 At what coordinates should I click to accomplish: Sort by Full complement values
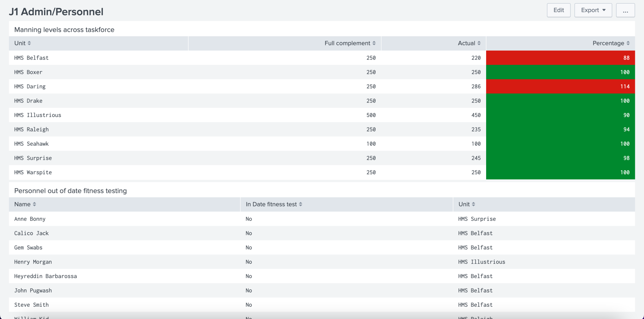pos(374,43)
